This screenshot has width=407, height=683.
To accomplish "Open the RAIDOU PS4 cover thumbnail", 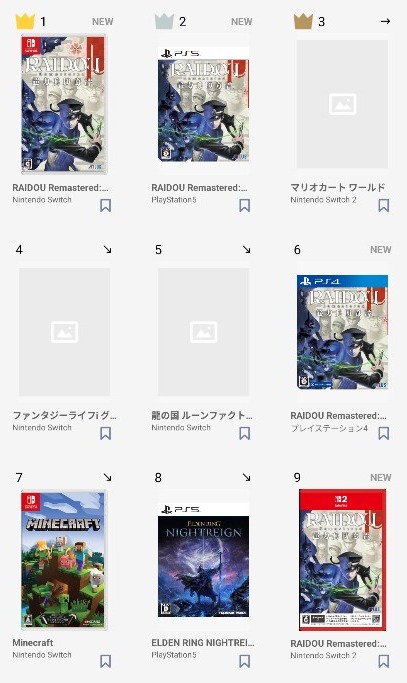I will click(x=343, y=332).
